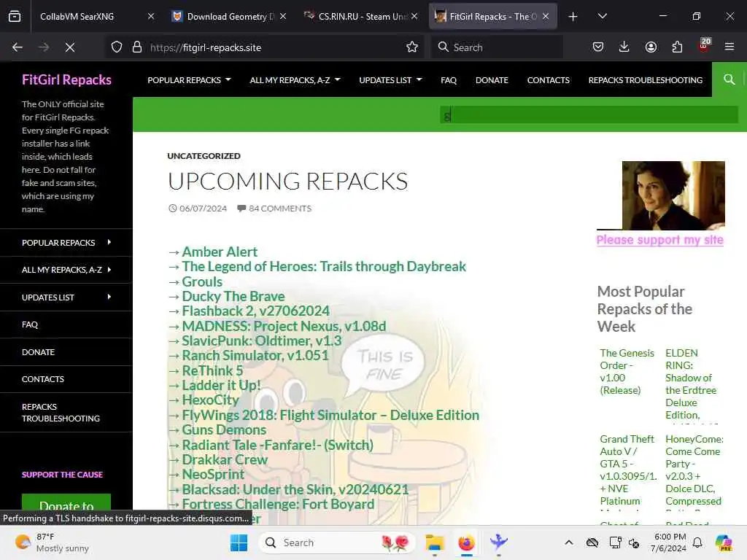Screen dimensions: 747x560
Task: Click the browser search box
Action: tap(497, 47)
